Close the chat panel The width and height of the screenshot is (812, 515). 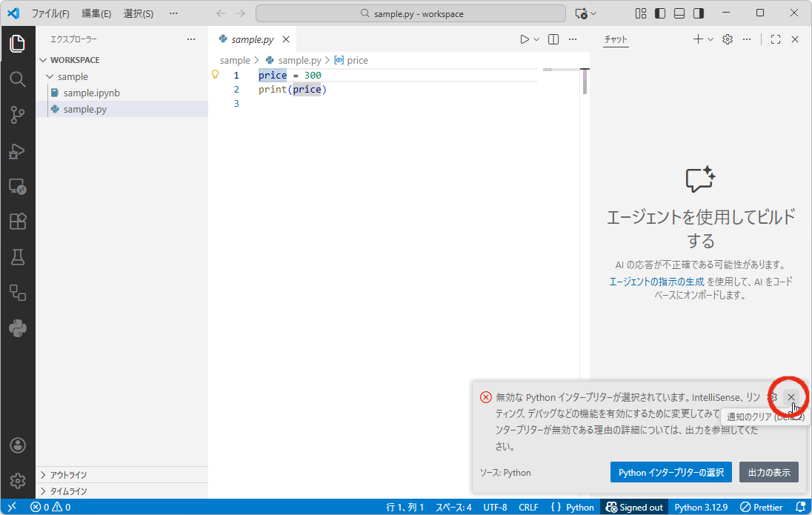[795, 39]
